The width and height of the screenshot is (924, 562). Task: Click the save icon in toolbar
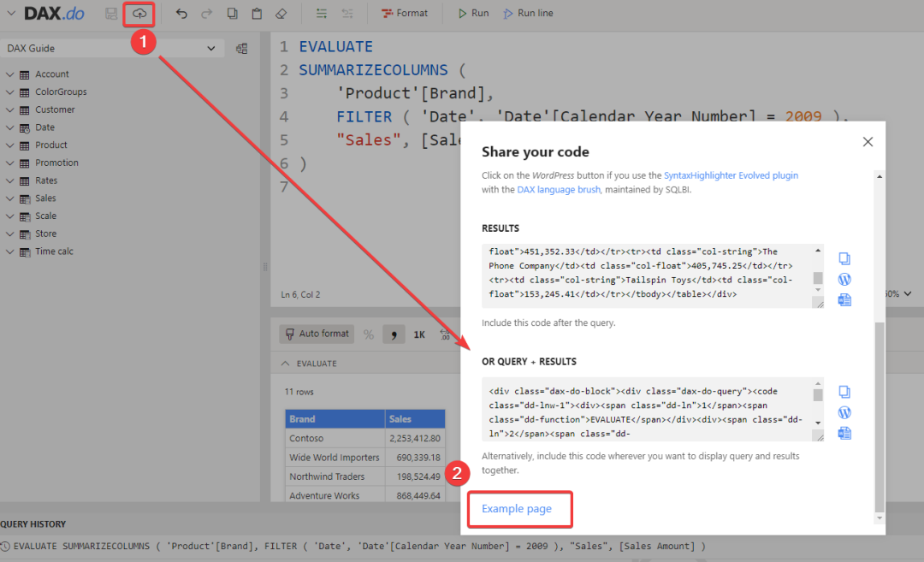click(110, 13)
